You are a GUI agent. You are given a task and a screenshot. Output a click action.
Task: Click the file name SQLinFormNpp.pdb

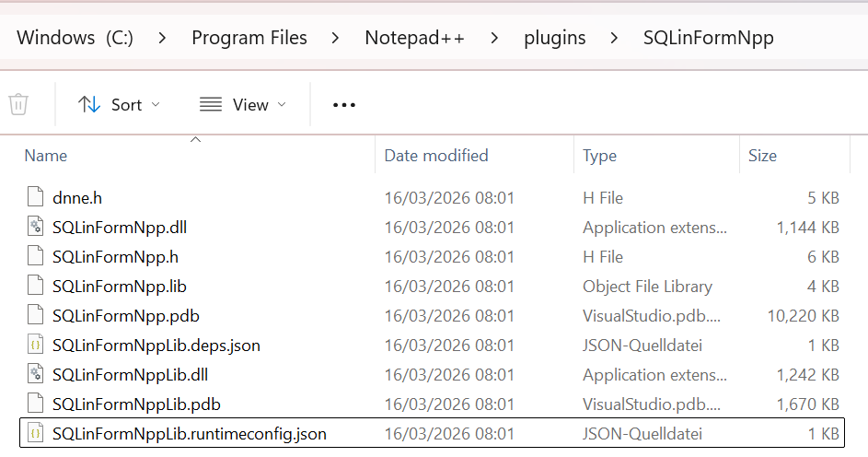pyautogui.click(x=126, y=316)
